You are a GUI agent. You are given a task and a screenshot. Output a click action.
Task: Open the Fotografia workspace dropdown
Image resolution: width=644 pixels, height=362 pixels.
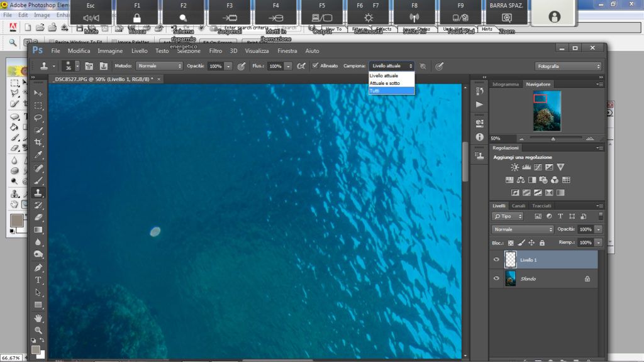tap(568, 66)
